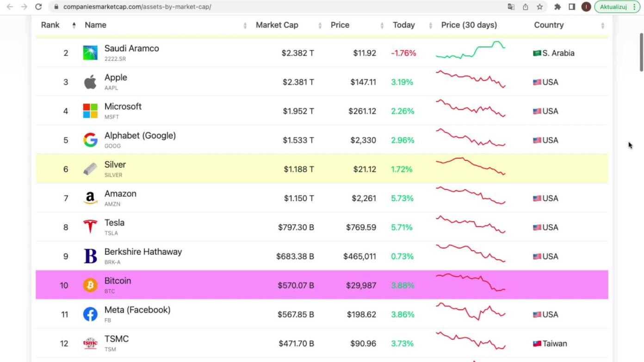
Task: Click the share page icon
Action: pos(525,7)
